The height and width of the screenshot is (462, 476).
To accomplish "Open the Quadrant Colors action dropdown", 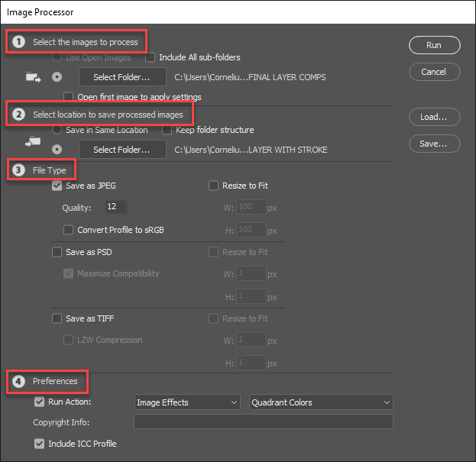I will tap(321, 402).
